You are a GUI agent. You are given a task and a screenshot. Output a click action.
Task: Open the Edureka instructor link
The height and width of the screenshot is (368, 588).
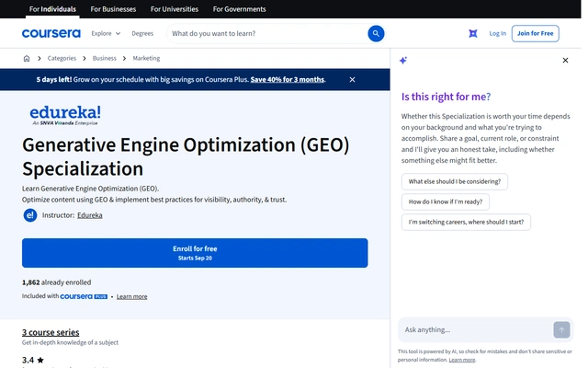(90, 215)
